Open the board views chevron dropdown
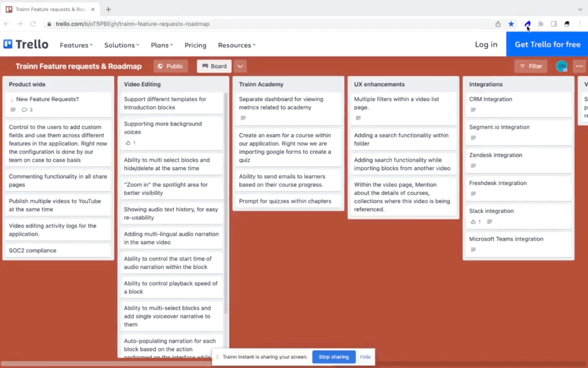This screenshot has height=368, width=588. (240, 66)
